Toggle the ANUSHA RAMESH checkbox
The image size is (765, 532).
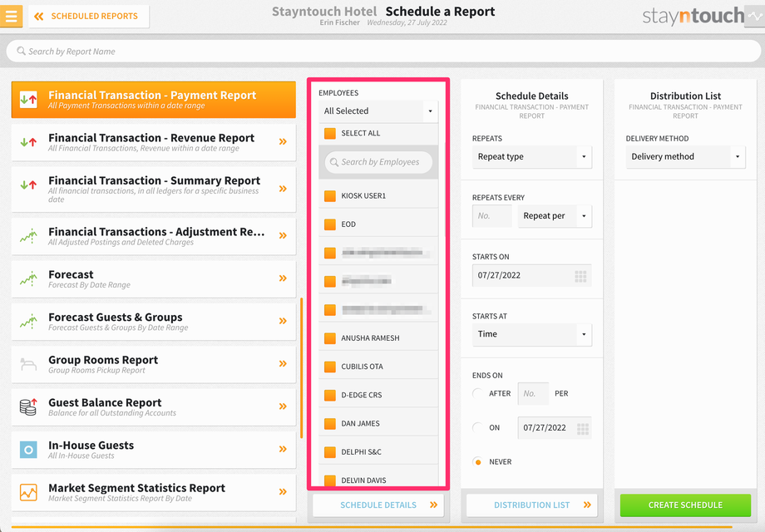pos(330,338)
